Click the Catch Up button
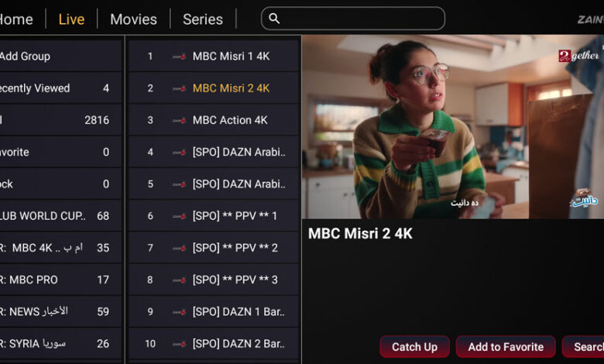This screenshot has width=604, height=364. (x=414, y=347)
